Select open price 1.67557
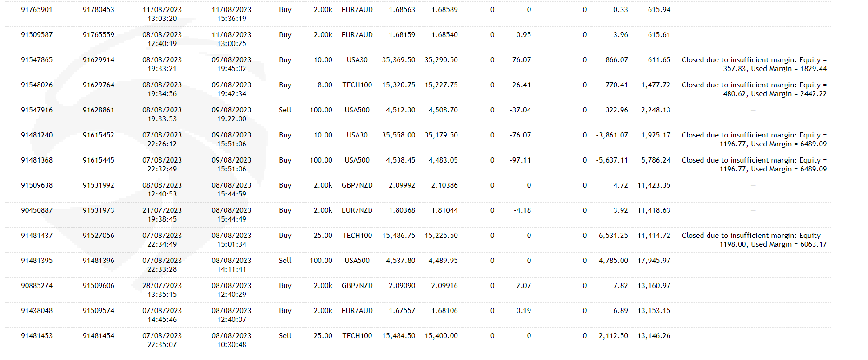The height and width of the screenshot is (360, 868). point(402,311)
